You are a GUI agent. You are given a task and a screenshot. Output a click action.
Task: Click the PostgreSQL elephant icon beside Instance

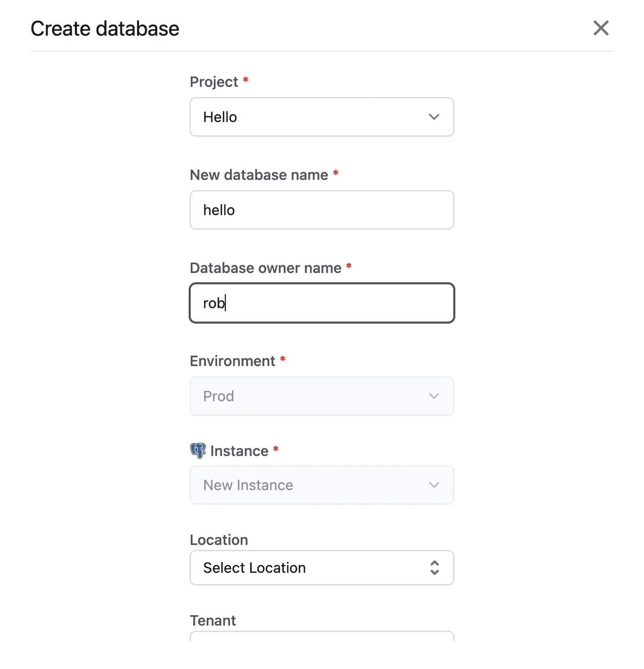click(x=198, y=451)
